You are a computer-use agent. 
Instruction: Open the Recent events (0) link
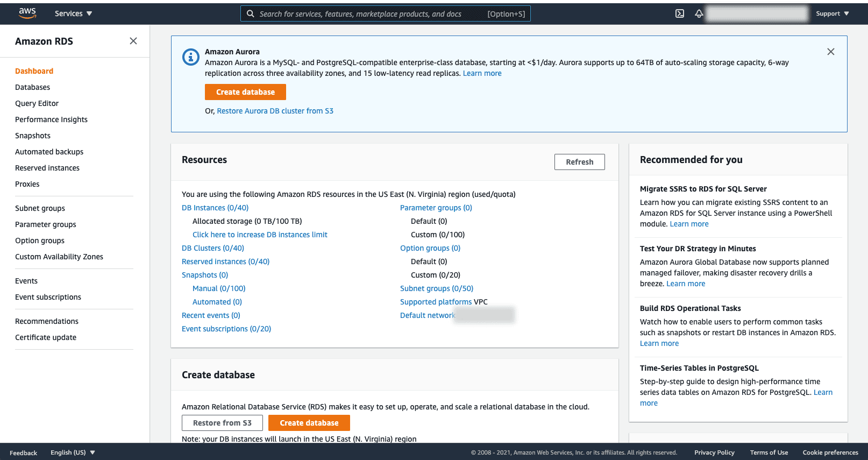[x=211, y=315]
